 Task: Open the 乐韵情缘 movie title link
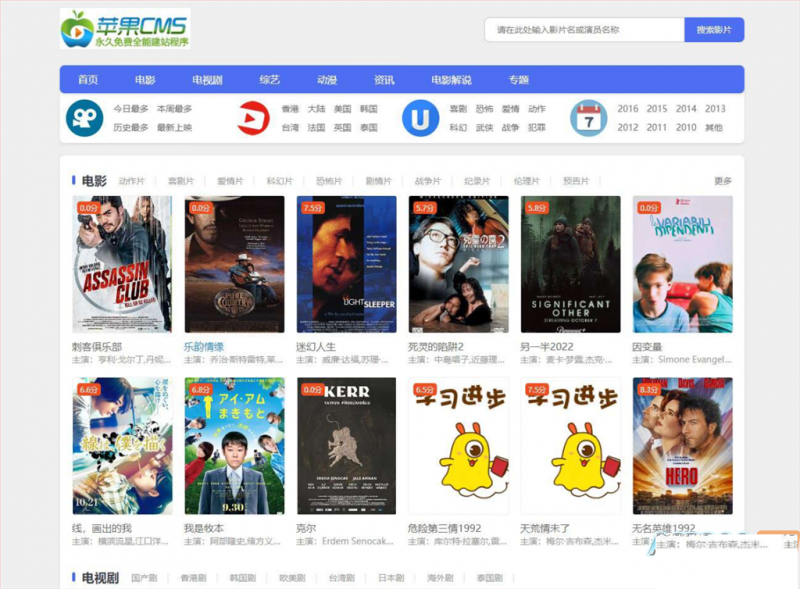(204, 347)
